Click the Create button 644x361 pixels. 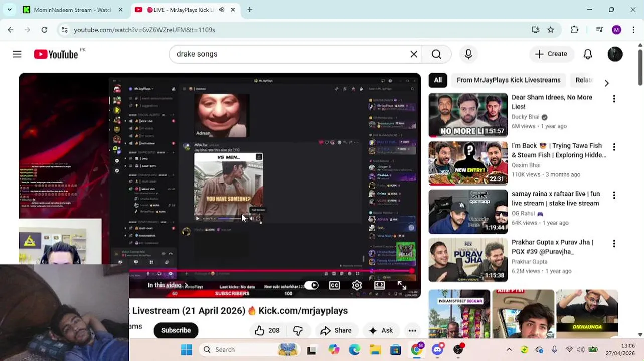tap(551, 54)
